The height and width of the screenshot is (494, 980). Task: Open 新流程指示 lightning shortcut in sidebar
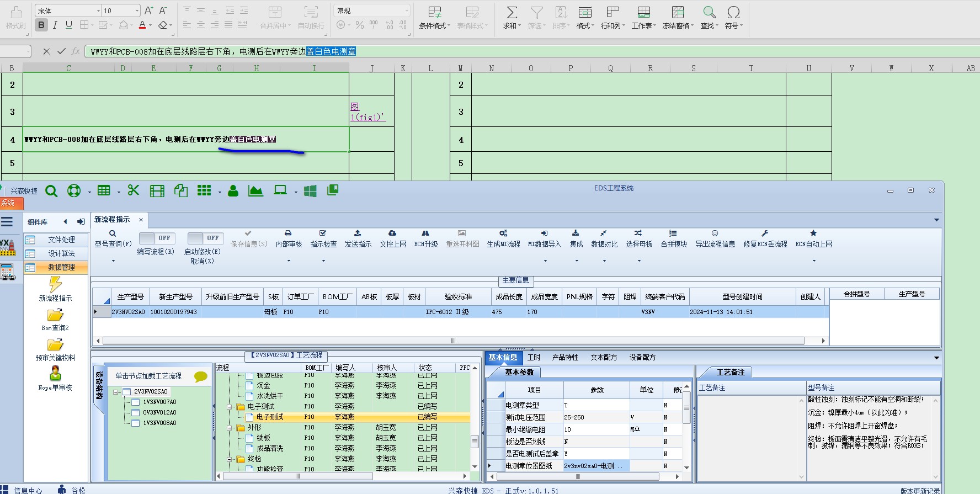click(55, 284)
